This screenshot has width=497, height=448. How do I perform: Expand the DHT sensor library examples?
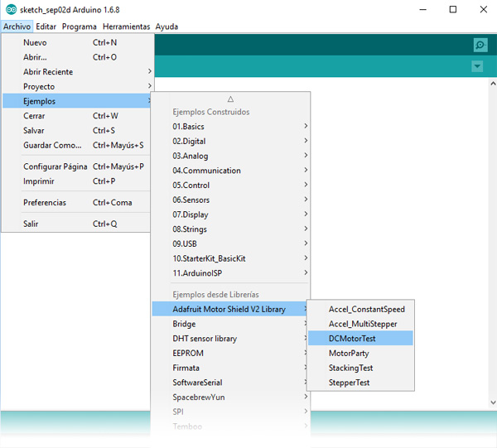pos(205,339)
